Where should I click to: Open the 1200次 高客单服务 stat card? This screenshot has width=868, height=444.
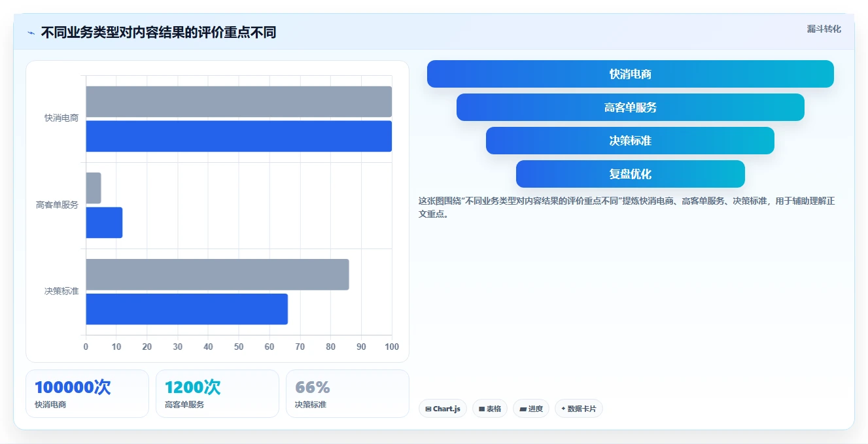pos(217,394)
